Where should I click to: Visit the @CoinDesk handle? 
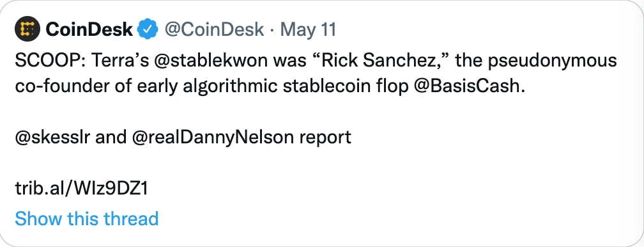point(214,29)
